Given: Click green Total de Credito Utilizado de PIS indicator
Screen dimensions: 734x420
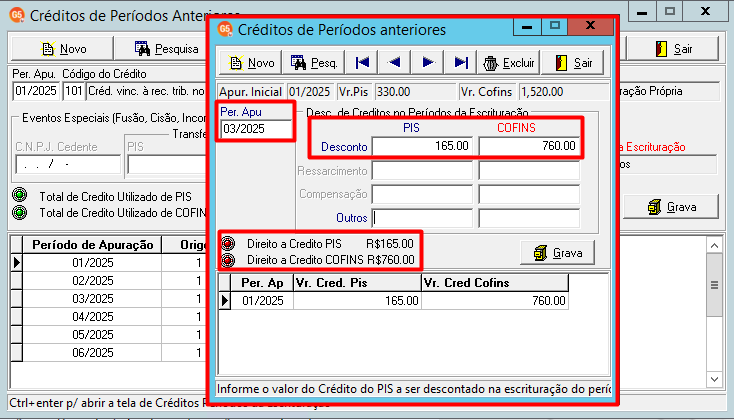Looking at the screenshot, I should click(x=19, y=195).
